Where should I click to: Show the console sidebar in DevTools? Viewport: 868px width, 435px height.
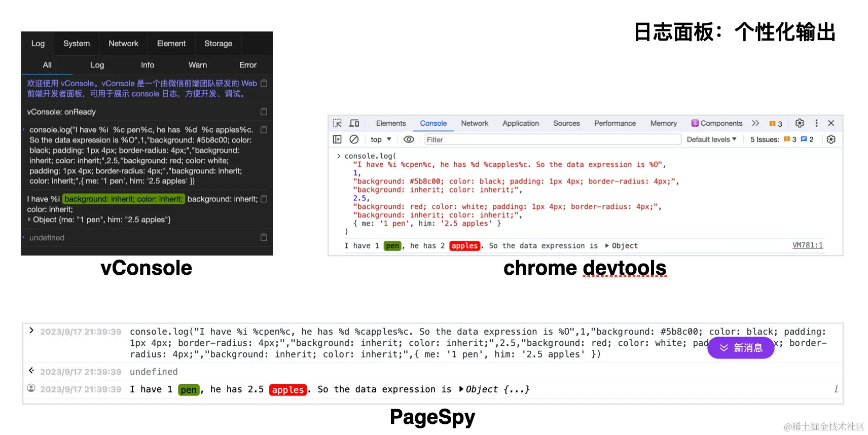coord(337,139)
